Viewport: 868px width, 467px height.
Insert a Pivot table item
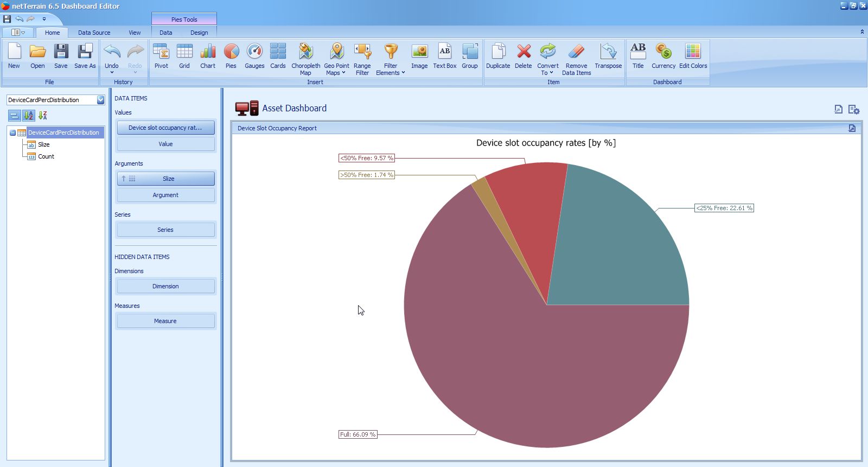(161, 56)
